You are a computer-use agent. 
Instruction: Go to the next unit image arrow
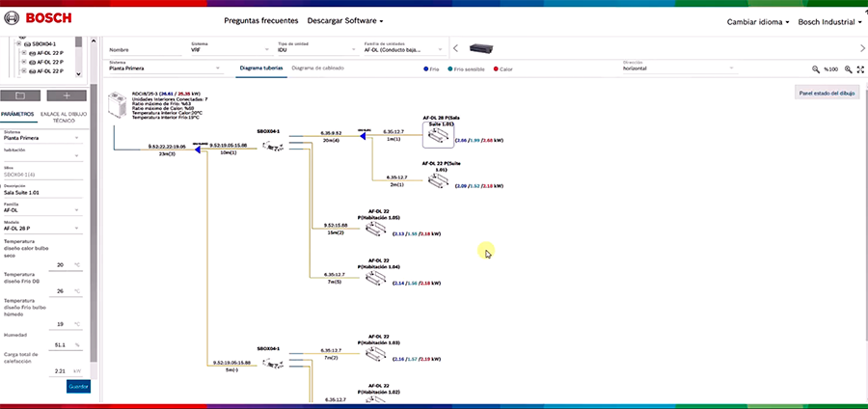862,48
